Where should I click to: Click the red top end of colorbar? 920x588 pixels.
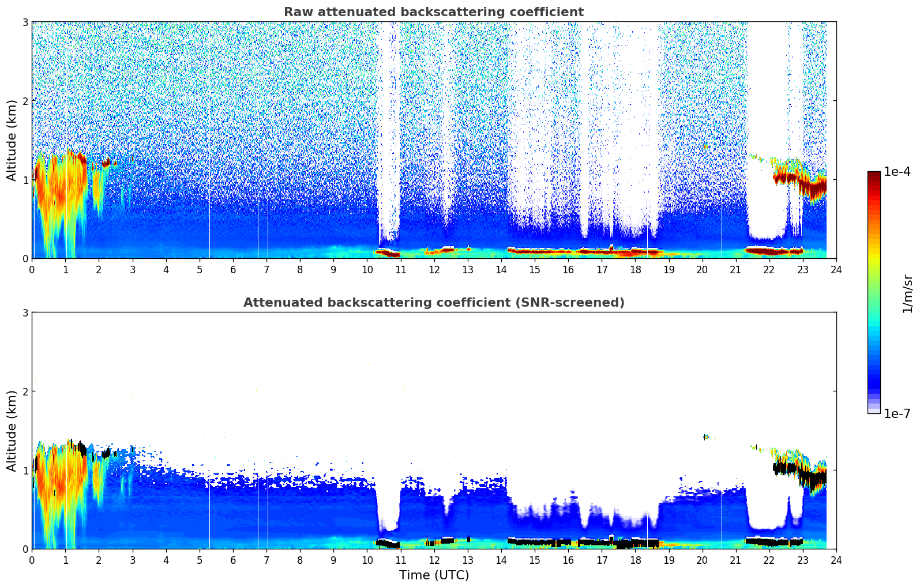click(874, 175)
